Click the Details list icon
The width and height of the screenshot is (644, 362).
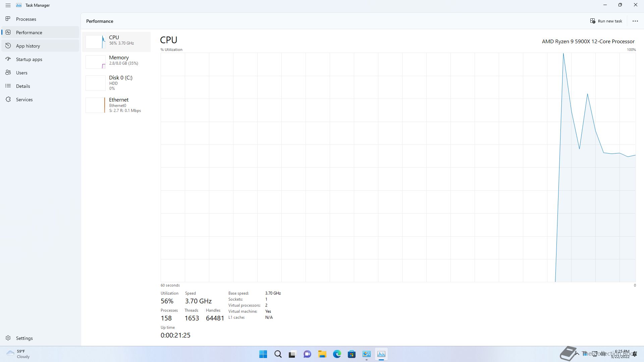pos(8,86)
